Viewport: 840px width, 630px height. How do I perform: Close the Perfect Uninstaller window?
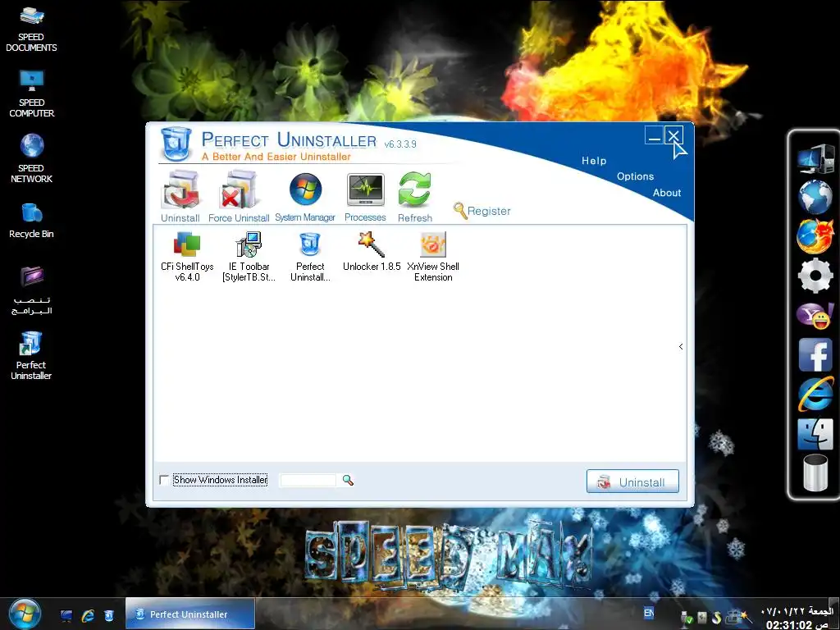point(674,135)
